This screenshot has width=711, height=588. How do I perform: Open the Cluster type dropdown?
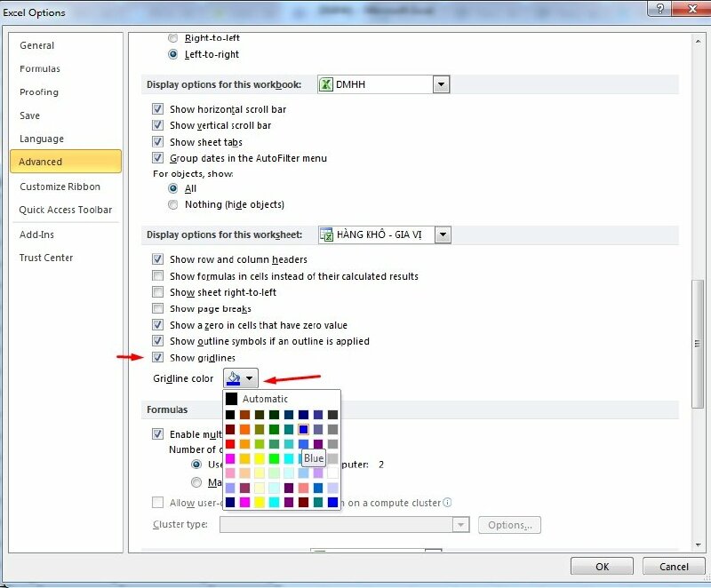tap(460, 525)
